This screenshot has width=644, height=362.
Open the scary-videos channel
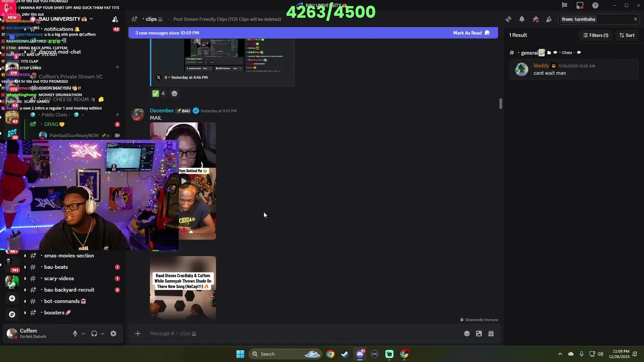click(x=59, y=279)
